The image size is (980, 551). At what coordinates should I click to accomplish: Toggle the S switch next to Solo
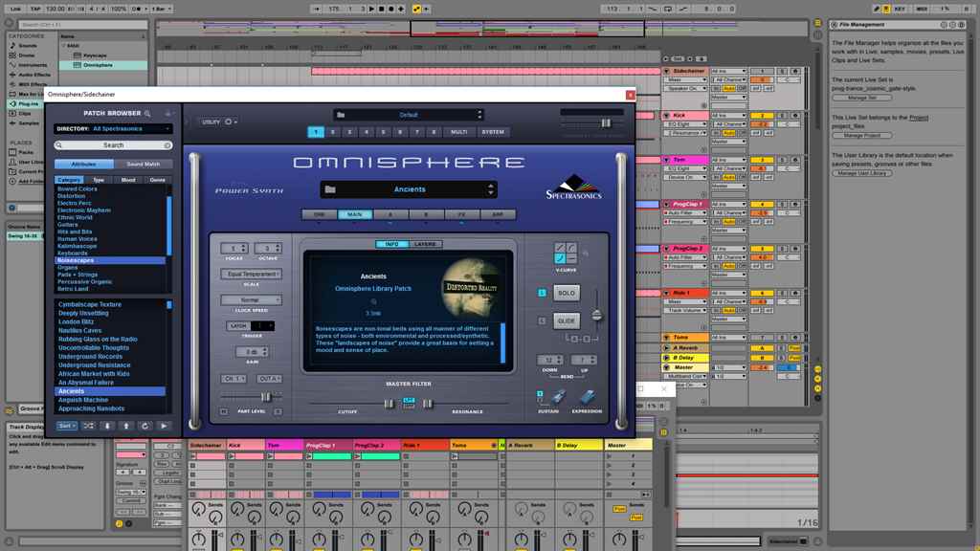pos(542,293)
